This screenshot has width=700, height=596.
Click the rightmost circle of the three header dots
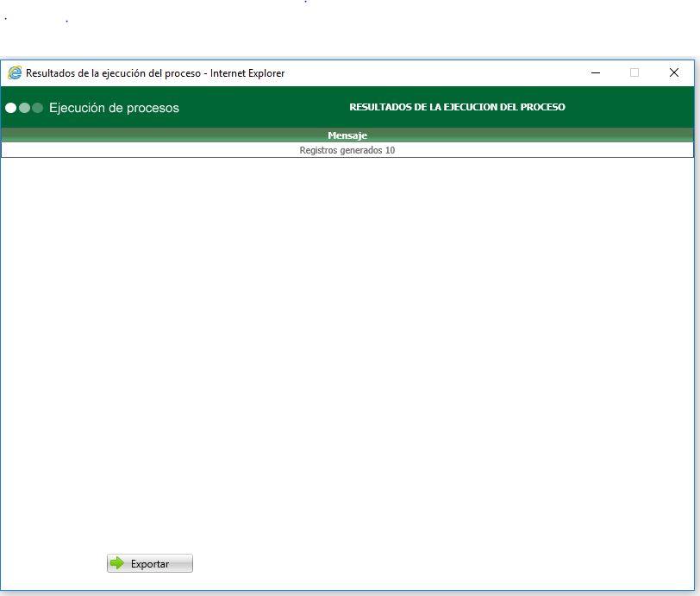click(37, 108)
